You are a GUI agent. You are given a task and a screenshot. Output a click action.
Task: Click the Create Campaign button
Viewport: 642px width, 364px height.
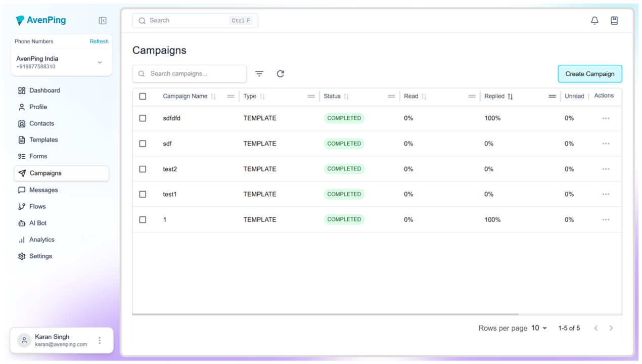pyautogui.click(x=589, y=74)
